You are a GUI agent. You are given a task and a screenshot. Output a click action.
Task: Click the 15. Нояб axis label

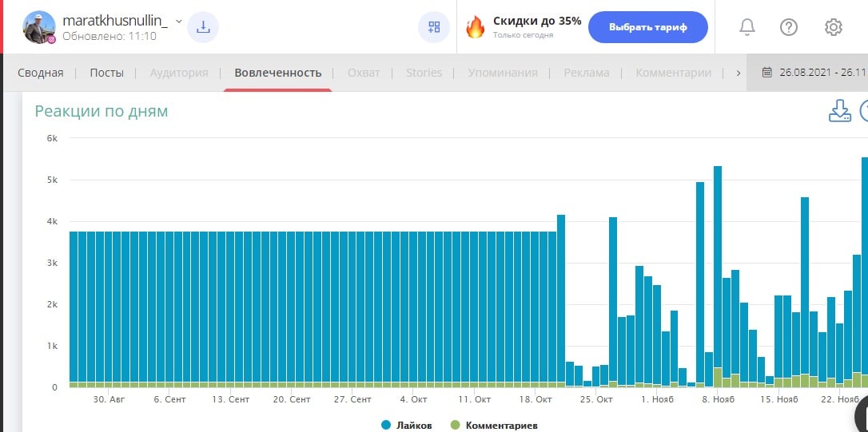[x=778, y=399]
